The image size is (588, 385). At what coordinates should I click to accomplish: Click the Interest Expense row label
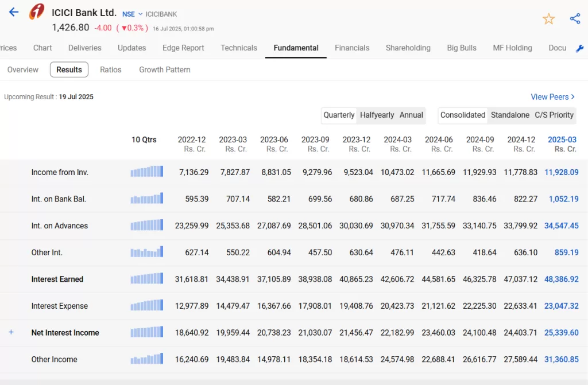(60, 306)
